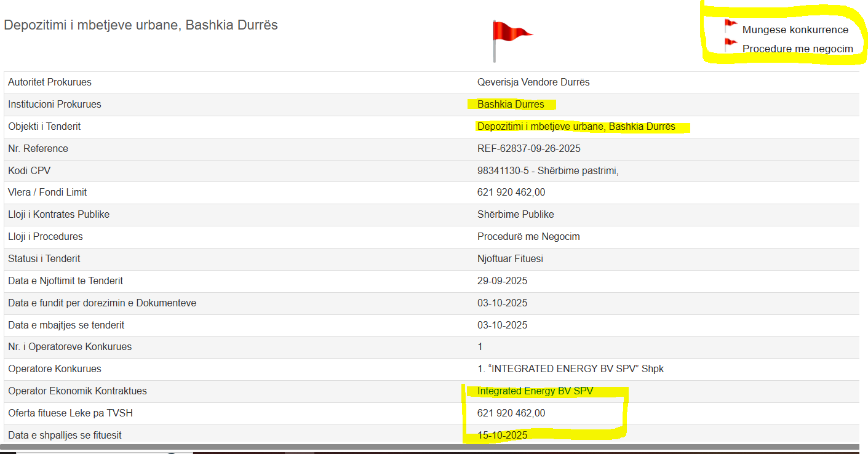The width and height of the screenshot is (868, 454).
Task: Click the competing operator INTEGRATED ENERGY BV SPV Shpk
Action: [570, 368]
